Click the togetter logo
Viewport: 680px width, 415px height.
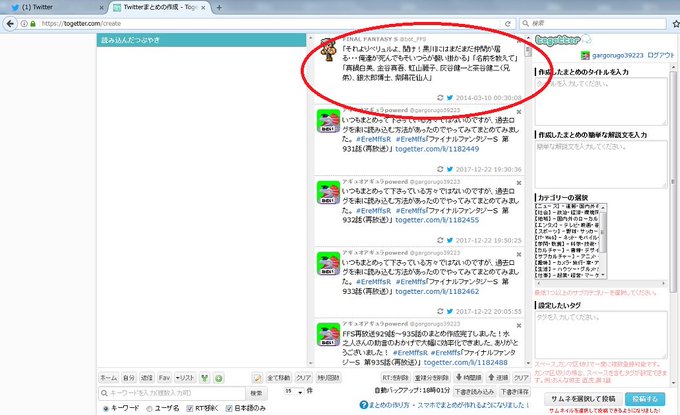(x=562, y=40)
